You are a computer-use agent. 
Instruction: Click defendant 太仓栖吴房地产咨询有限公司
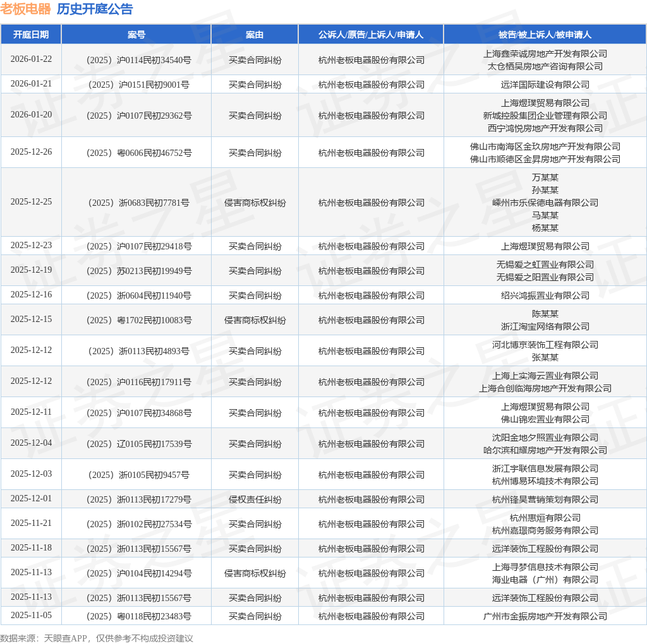545,66
